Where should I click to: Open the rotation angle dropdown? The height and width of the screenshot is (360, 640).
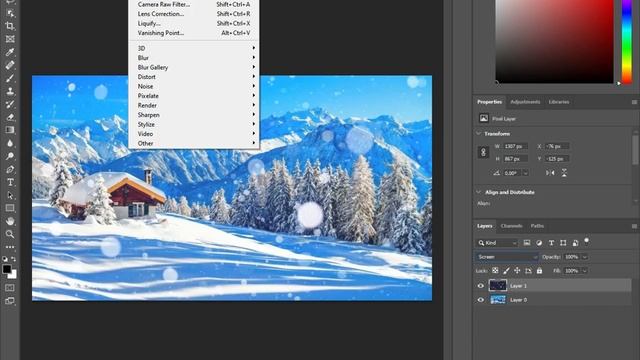[x=526, y=173]
